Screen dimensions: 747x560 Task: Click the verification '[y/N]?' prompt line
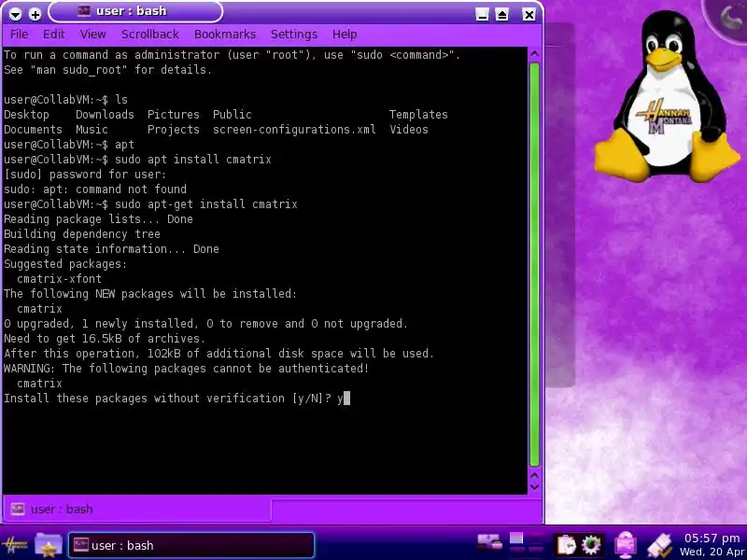[x=177, y=399]
